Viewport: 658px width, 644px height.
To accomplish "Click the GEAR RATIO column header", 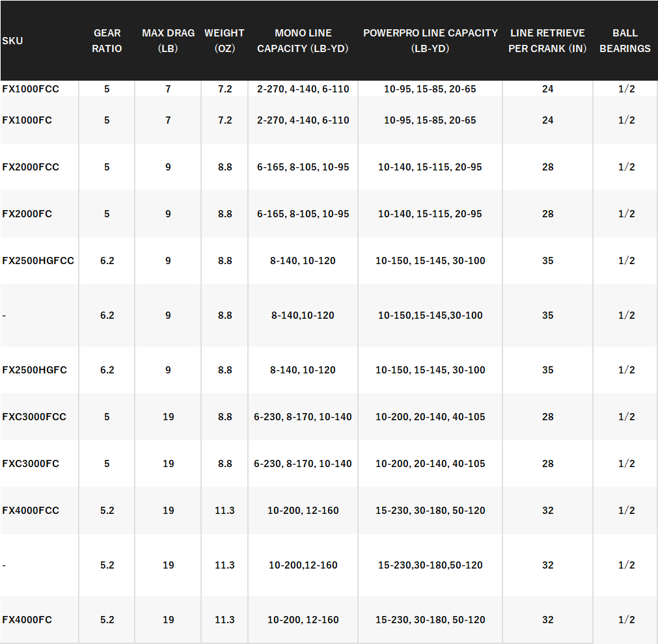I will click(x=107, y=41).
